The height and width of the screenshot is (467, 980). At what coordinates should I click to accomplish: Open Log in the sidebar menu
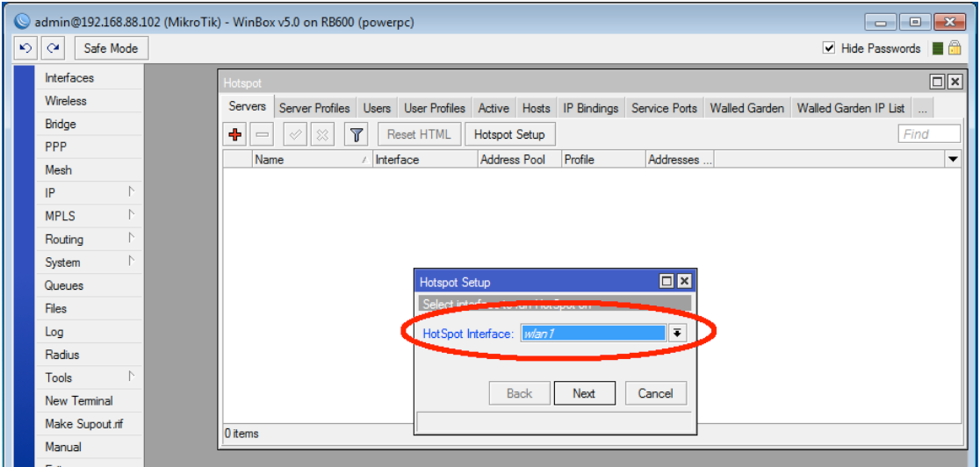point(90,332)
